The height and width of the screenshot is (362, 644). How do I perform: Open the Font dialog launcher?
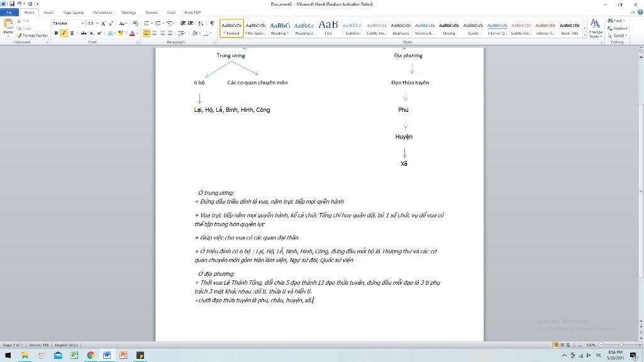138,42
